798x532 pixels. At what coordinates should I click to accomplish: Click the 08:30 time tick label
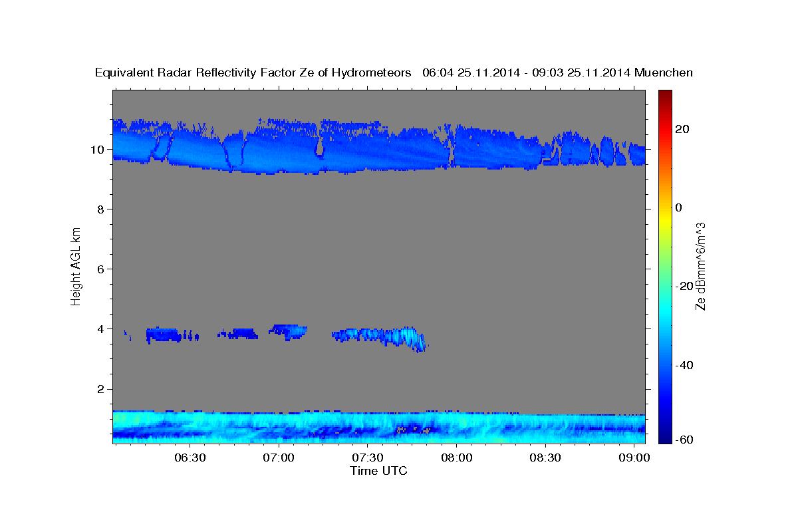click(x=545, y=458)
